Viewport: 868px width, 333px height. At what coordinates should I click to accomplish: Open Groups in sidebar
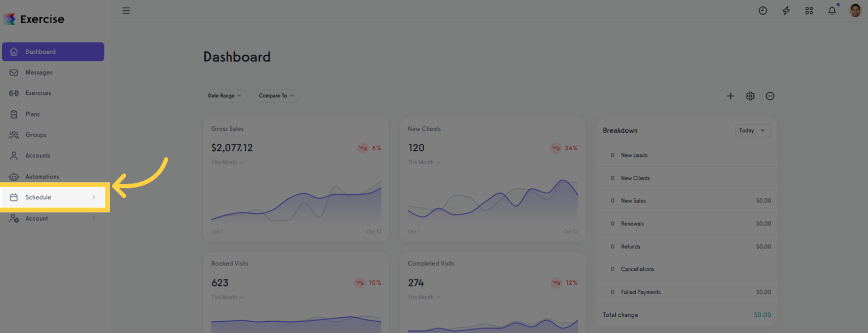[53, 135]
